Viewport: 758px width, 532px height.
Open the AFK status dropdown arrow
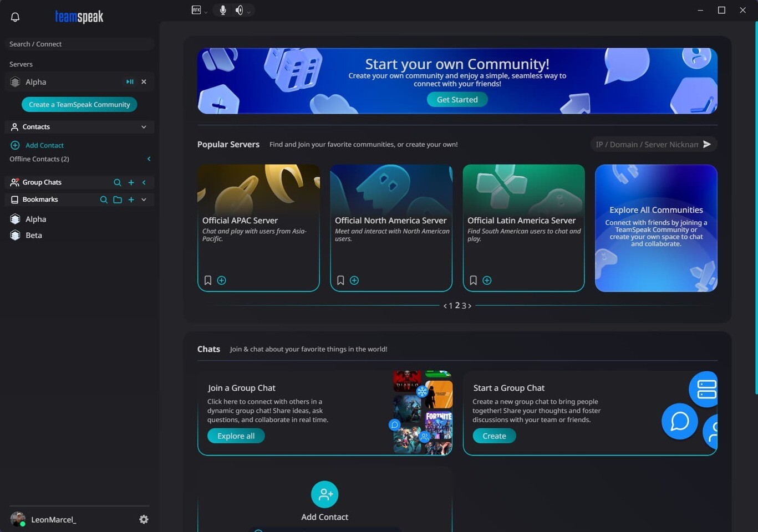coord(205,12)
